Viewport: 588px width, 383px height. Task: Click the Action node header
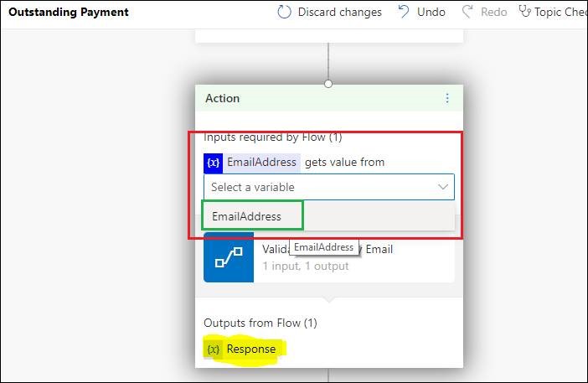click(x=329, y=98)
